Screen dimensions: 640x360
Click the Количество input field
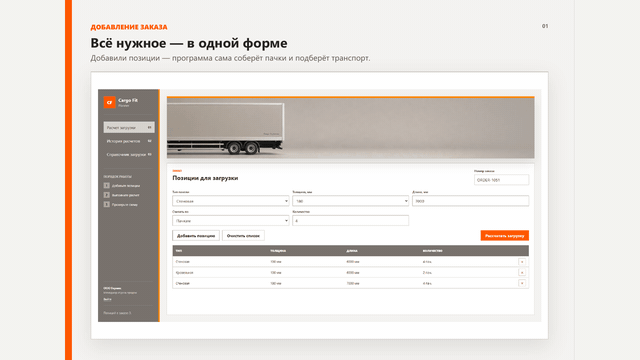pyautogui.click(x=350, y=220)
